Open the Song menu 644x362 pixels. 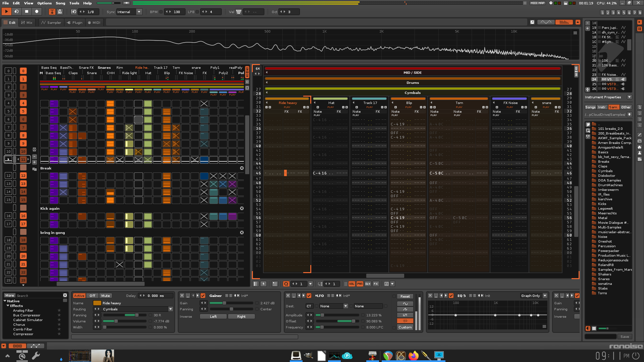[x=60, y=3]
